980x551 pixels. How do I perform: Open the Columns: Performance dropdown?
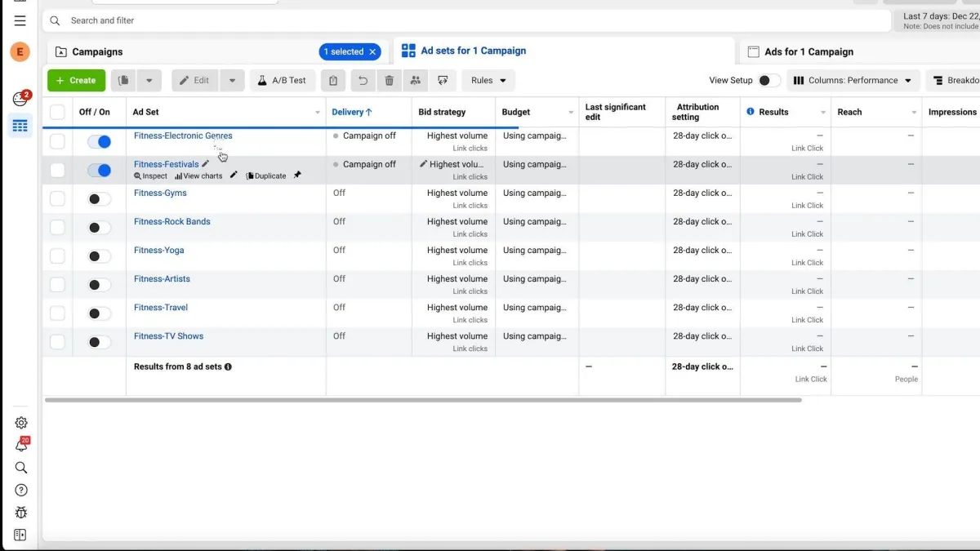pyautogui.click(x=853, y=81)
